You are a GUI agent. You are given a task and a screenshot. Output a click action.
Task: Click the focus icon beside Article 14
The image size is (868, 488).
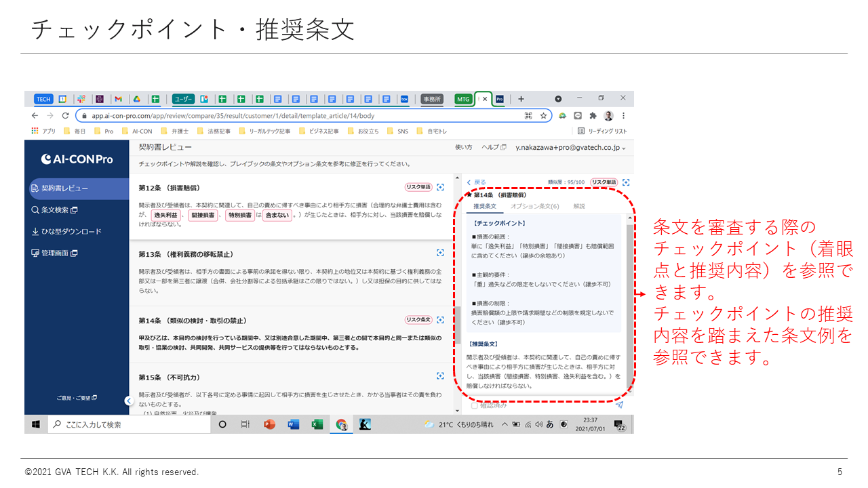(x=440, y=319)
